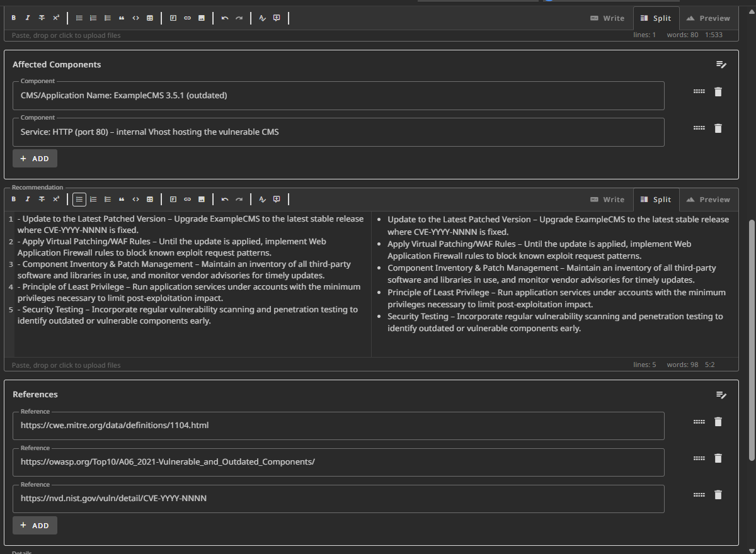This screenshot has height=554, width=756.
Task: Add comment from Recommendation toolbar
Action: (x=277, y=200)
